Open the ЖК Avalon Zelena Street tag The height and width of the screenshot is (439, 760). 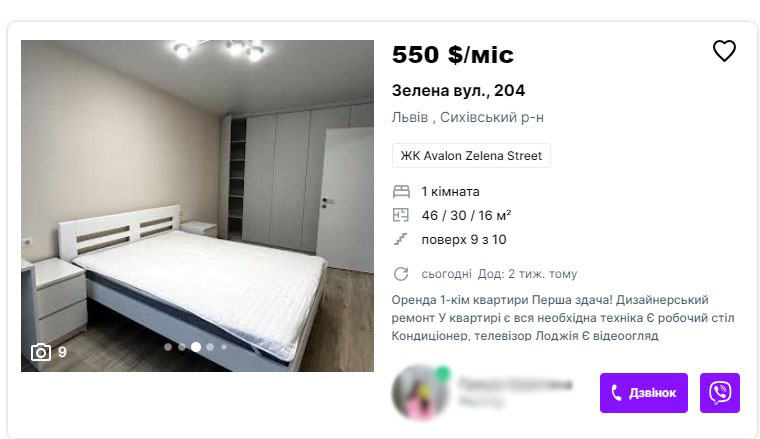pos(471,156)
